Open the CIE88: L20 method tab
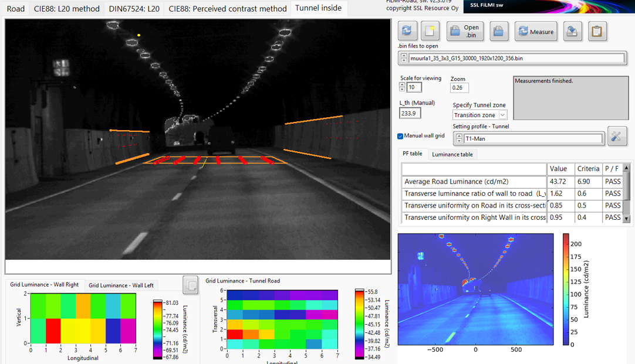 pos(66,8)
